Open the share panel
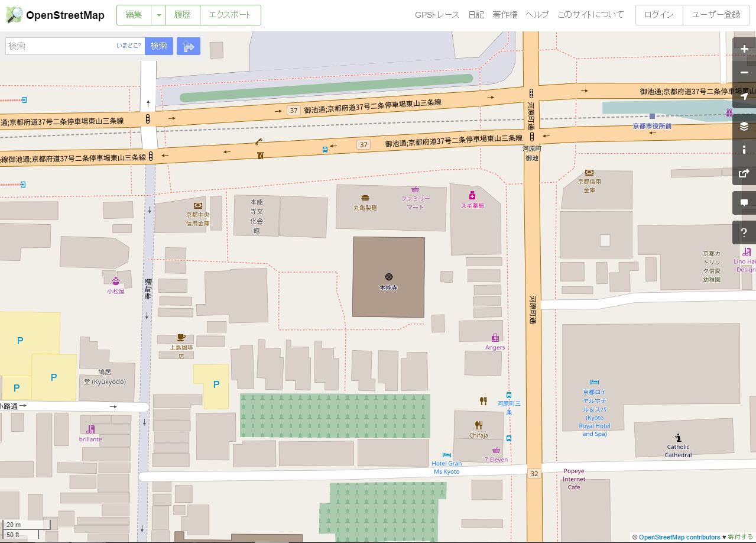The height and width of the screenshot is (543, 756). click(x=744, y=173)
